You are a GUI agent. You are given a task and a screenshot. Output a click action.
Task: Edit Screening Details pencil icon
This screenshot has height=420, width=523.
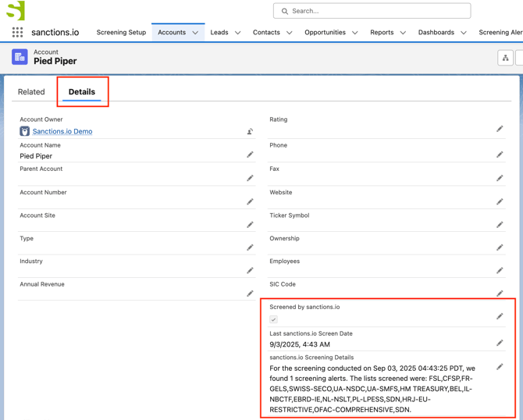click(x=500, y=367)
